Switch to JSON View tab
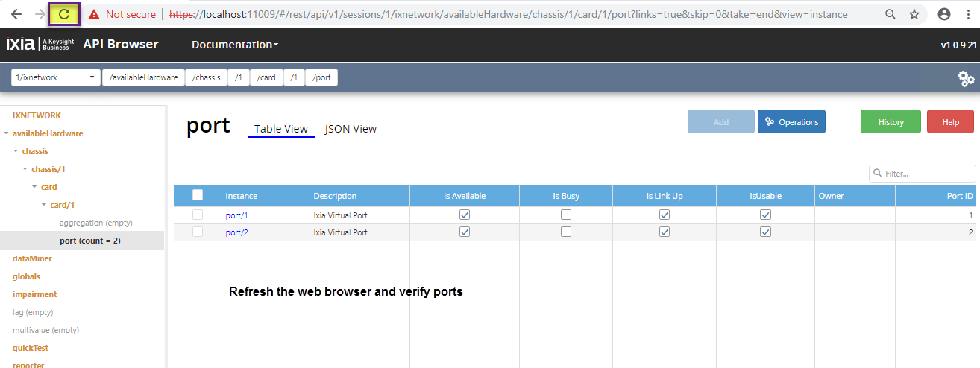This screenshot has height=368, width=980. click(x=351, y=129)
